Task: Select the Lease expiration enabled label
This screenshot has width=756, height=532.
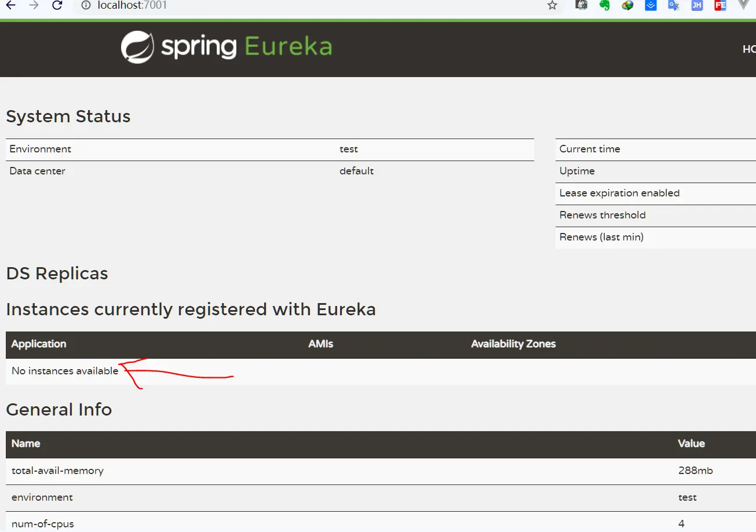Action: 619,193
